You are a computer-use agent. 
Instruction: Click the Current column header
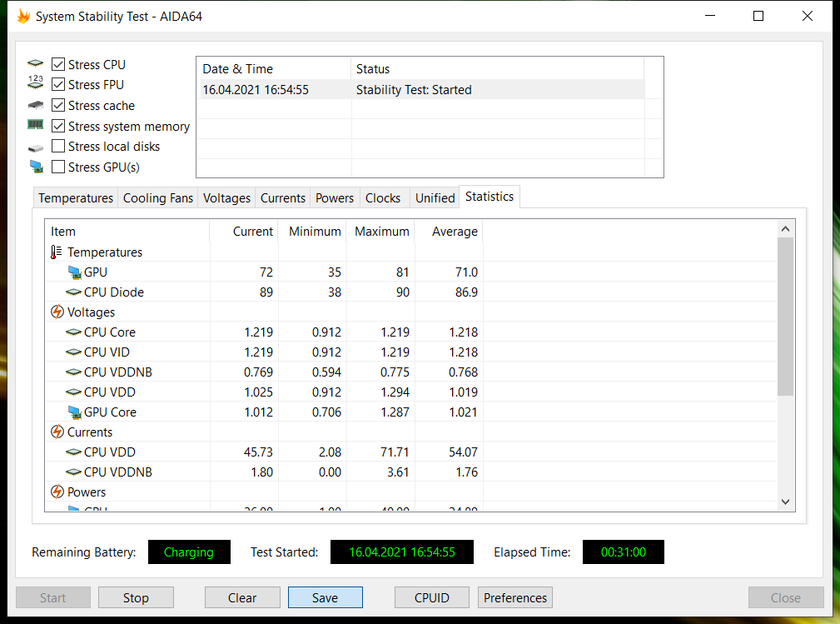click(244, 231)
